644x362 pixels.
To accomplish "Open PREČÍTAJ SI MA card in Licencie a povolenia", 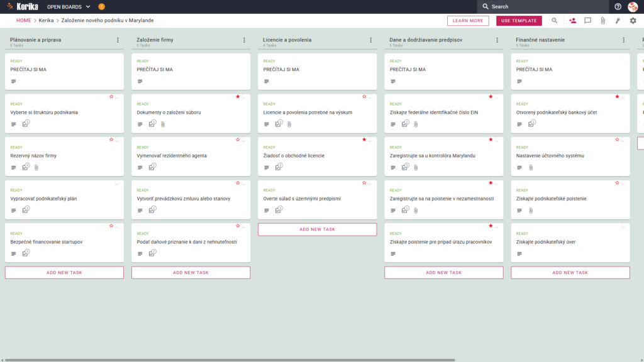I will [318, 72].
